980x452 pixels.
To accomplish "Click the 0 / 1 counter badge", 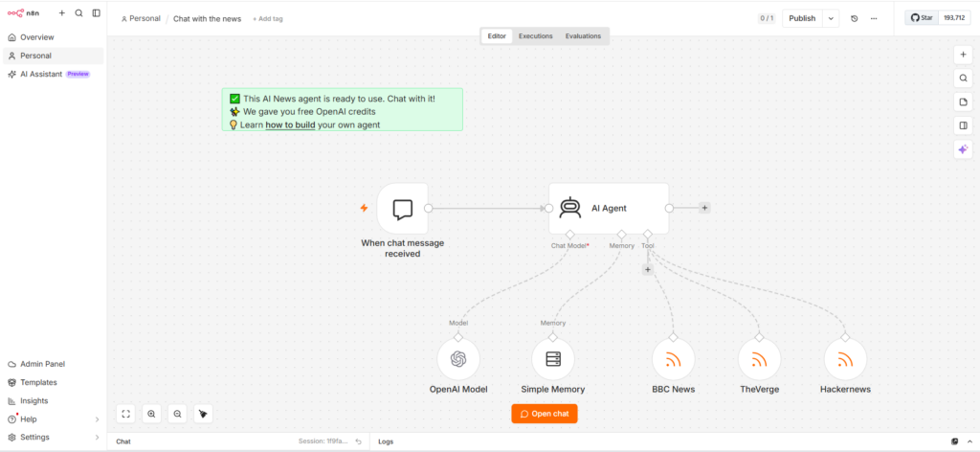I will [767, 19].
